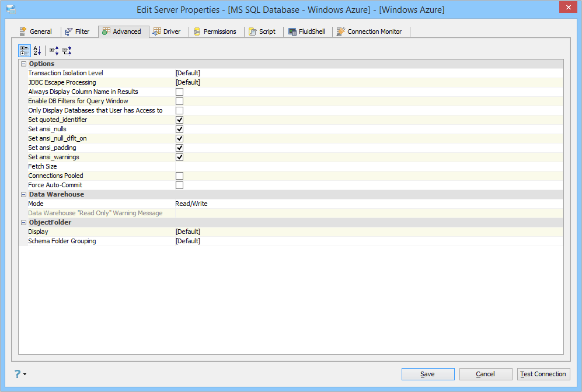Click Data Warehouse Read Only Warning Message field

coord(369,213)
